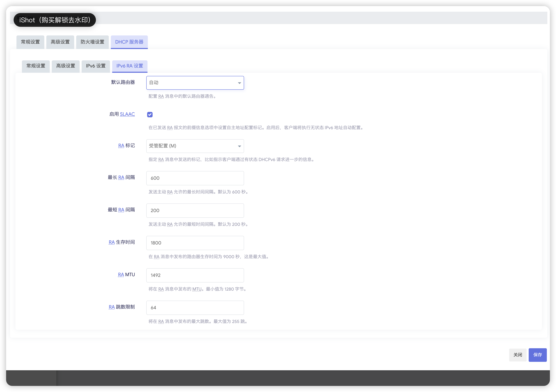
Task: Focus the RA 生存时间 field
Action: (x=195, y=243)
